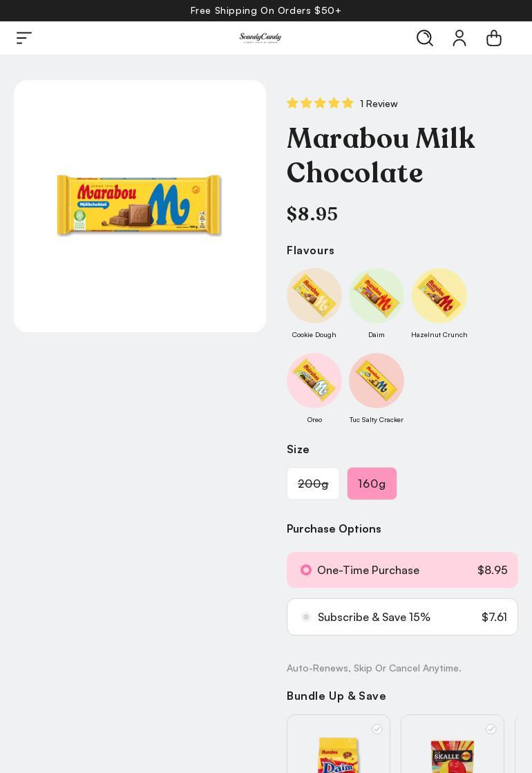Open the 1 Review link
Viewport: 532px width, 773px height.
click(x=379, y=104)
